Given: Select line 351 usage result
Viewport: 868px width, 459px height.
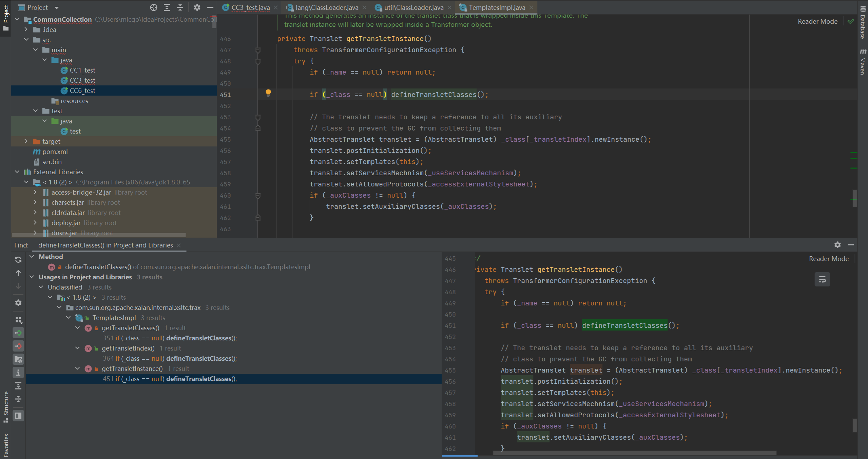Looking at the screenshot, I should [170, 338].
